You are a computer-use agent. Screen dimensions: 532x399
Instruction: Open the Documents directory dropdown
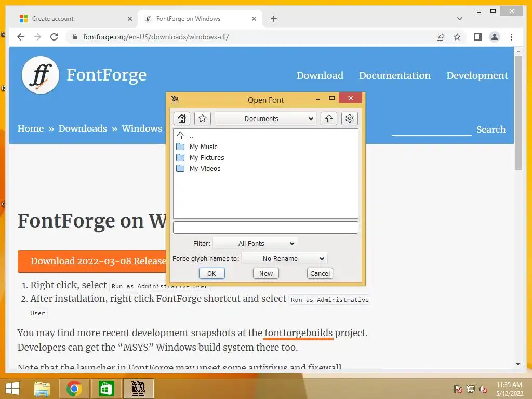pyautogui.click(x=265, y=119)
